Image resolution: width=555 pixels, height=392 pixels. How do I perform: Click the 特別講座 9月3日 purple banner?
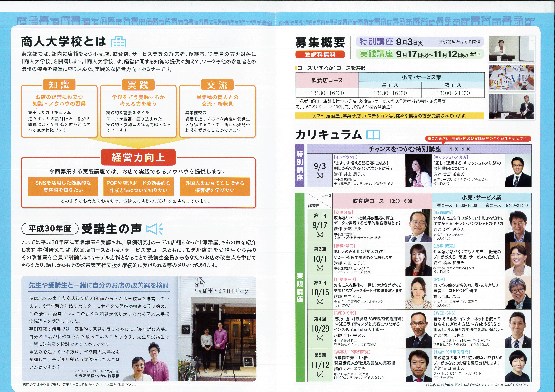pos(420,42)
